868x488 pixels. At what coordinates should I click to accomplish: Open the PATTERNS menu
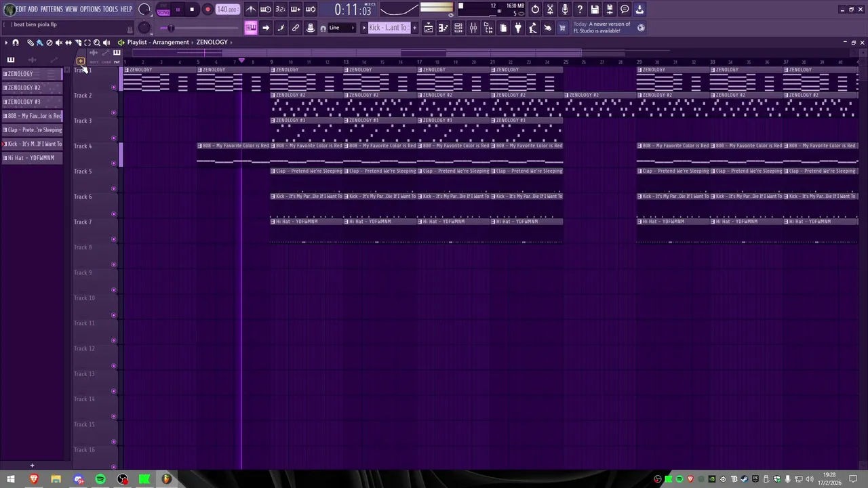point(52,9)
